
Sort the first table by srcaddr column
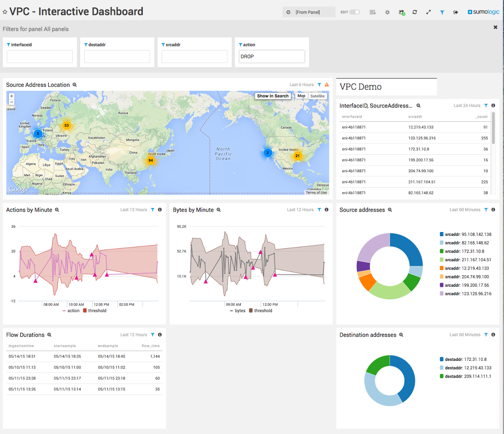pyautogui.click(x=415, y=117)
